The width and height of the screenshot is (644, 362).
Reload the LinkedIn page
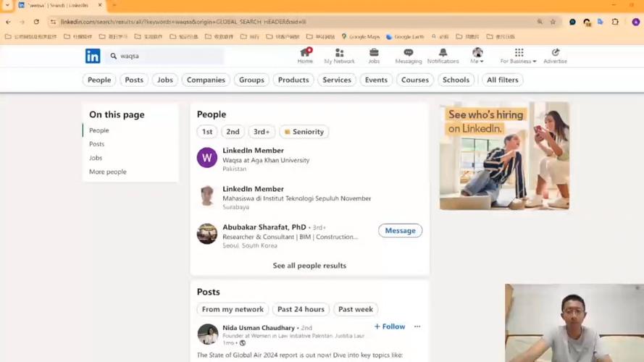pyautogui.click(x=36, y=22)
